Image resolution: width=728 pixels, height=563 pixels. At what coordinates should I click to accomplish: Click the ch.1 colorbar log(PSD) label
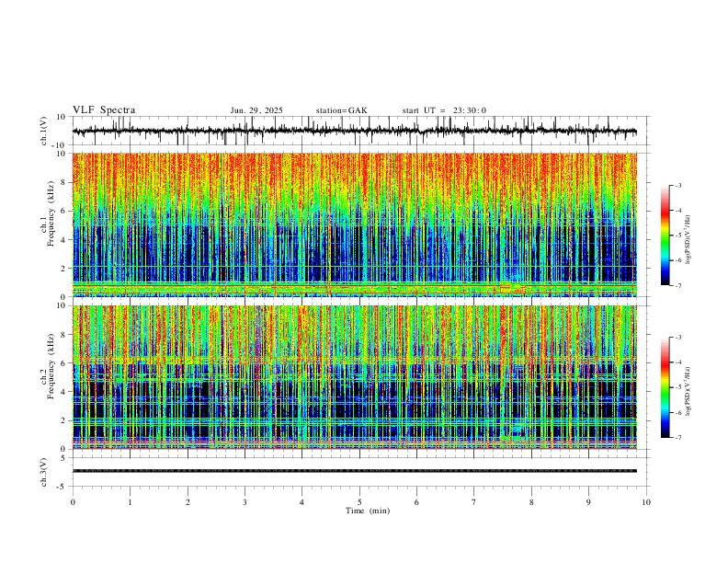[688, 240]
